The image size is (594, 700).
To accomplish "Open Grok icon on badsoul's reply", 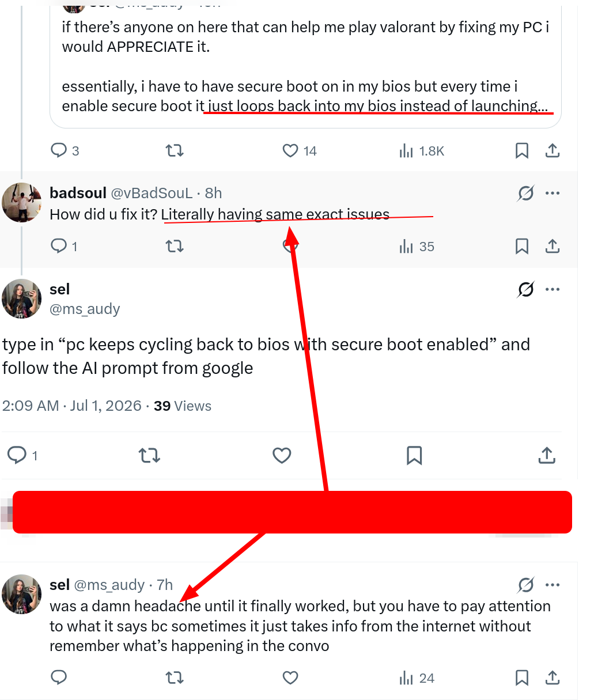I will click(x=525, y=193).
